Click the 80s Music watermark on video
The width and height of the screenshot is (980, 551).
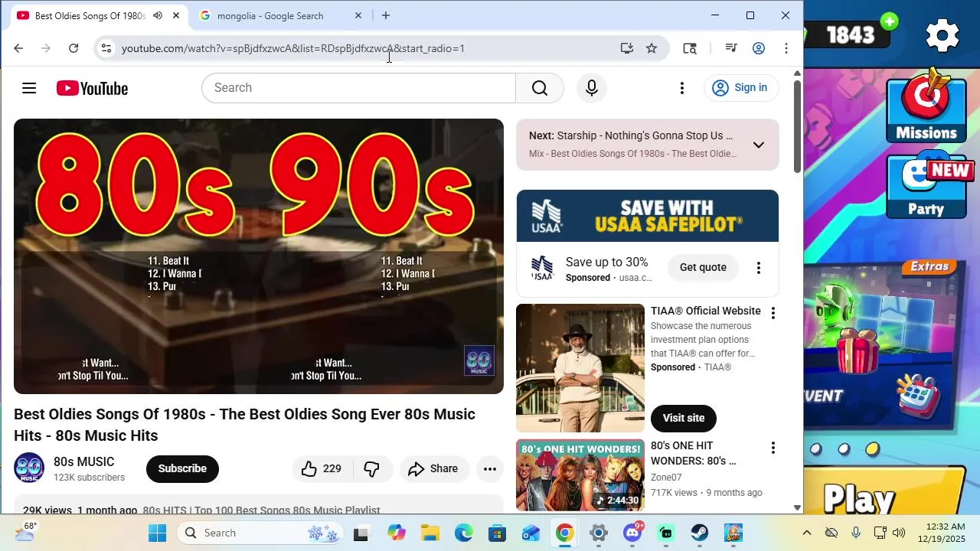tap(479, 360)
